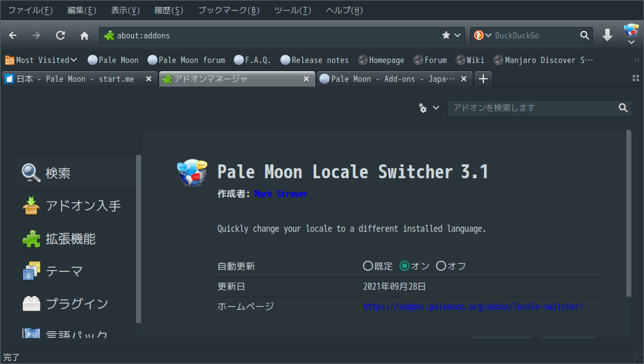Open ブックマーク menu
The width and height of the screenshot is (644, 364).
[x=229, y=10]
